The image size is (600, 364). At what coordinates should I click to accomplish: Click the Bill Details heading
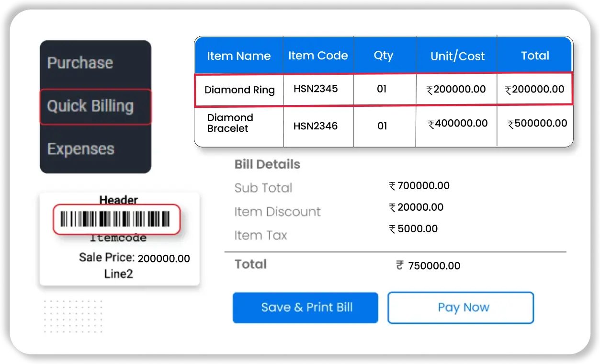267,164
